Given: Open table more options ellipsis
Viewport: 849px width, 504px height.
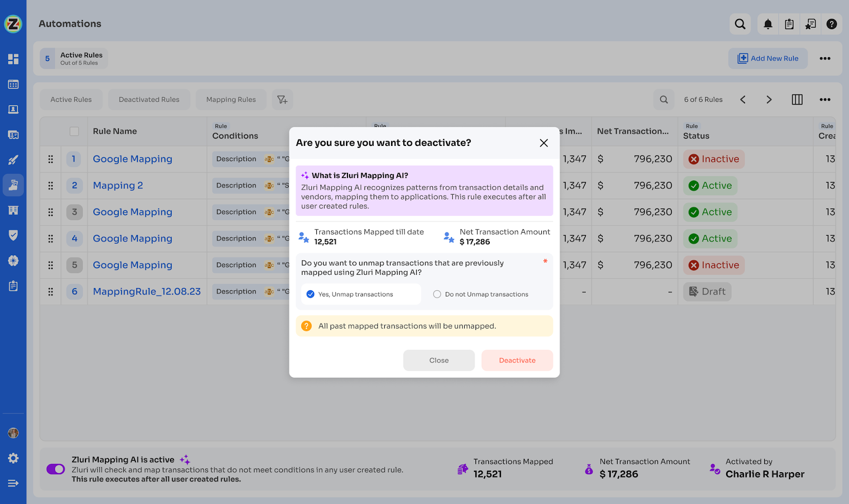Looking at the screenshot, I should [x=825, y=100].
